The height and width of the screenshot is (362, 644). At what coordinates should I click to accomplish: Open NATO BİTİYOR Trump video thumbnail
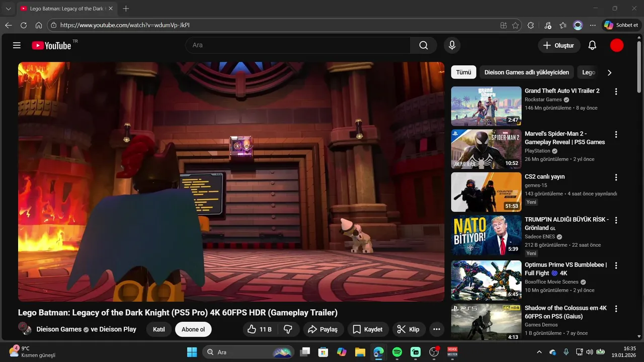coord(486,235)
